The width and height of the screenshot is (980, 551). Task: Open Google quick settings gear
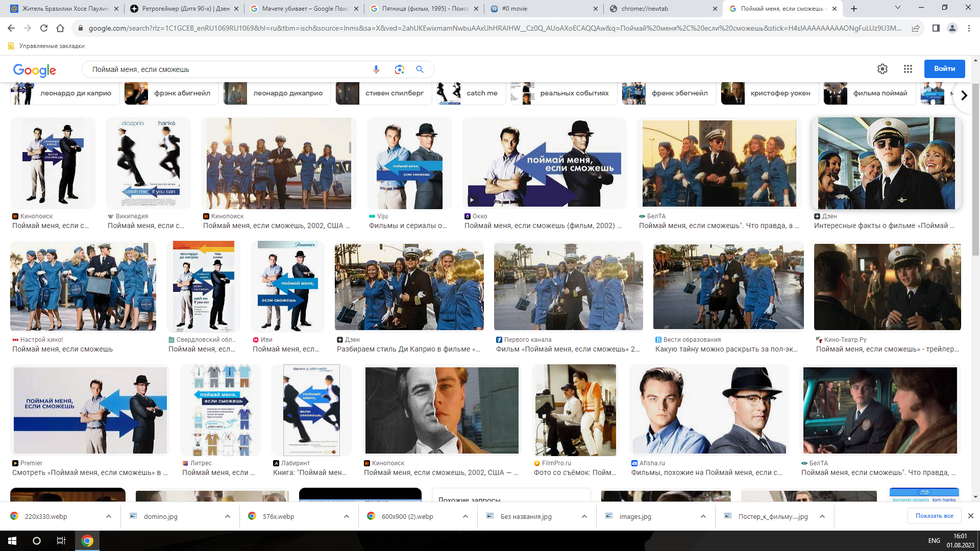pyautogui.click(x=883, y=69)
